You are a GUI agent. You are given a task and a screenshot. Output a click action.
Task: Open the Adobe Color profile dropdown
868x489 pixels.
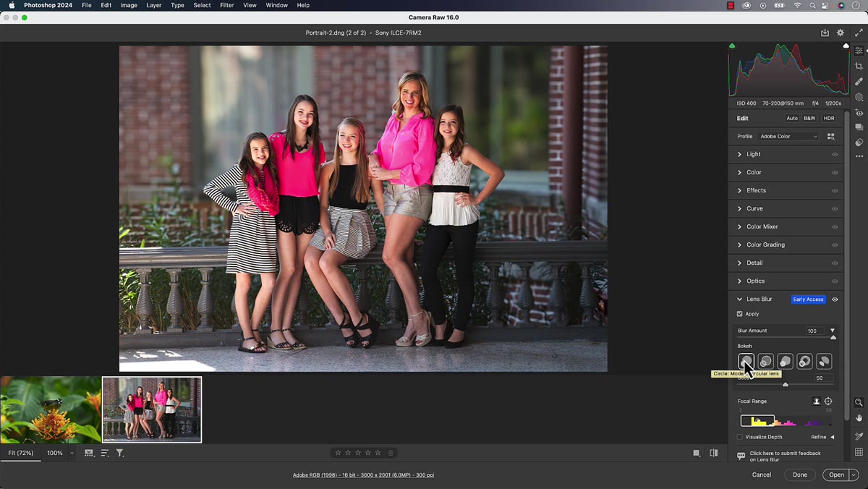pos(788,136)
